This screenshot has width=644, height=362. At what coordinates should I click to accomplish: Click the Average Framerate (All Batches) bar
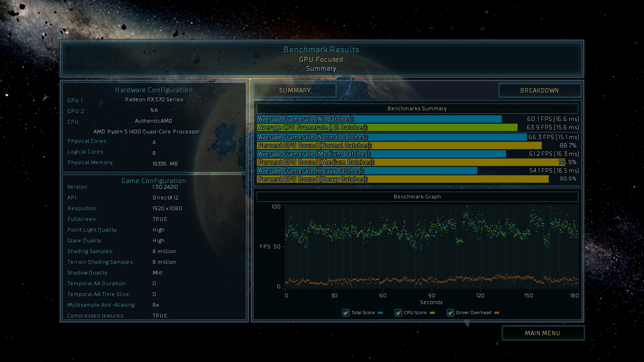click(379, 119)
